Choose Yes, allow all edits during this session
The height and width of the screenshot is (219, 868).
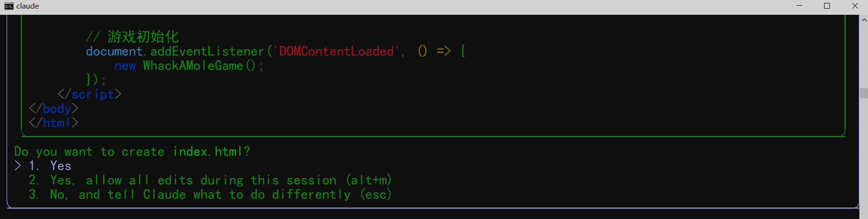(210, 180)
